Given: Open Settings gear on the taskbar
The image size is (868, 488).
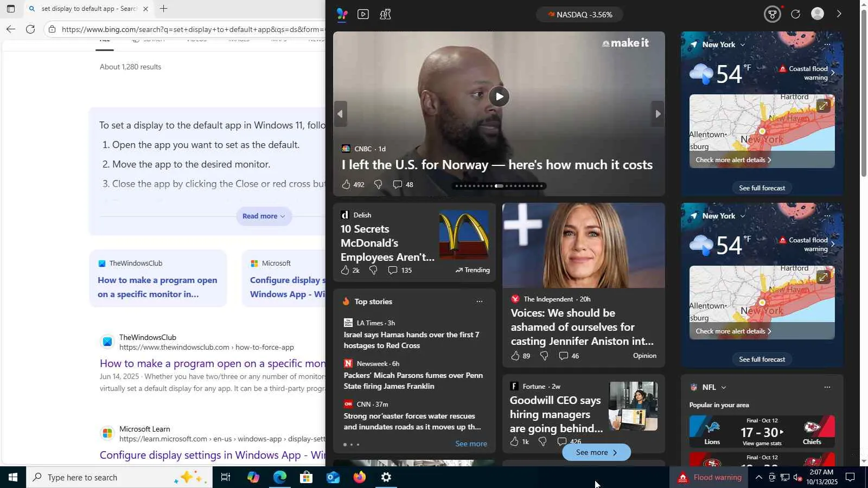Looking at the screenshot, I should (386, 477).
